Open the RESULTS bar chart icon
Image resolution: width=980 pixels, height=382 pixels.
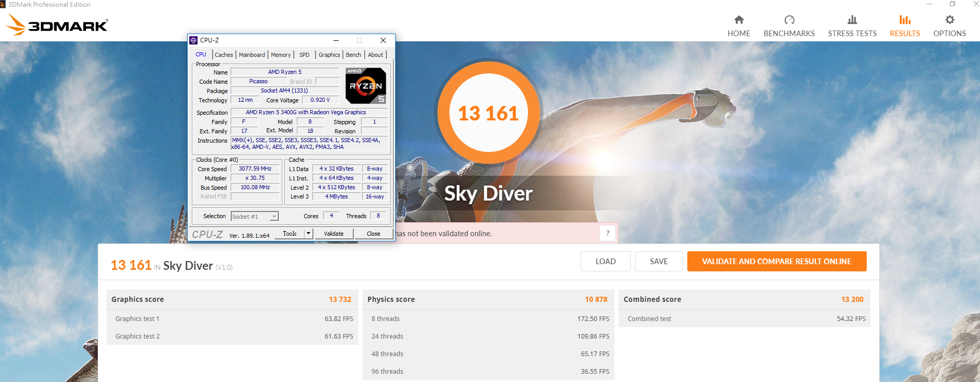[904, 20]
